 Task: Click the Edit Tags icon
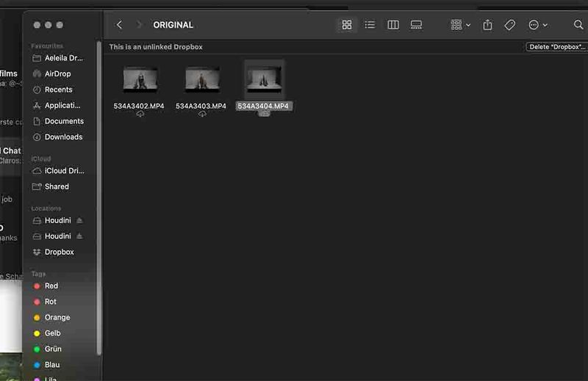click(x=509, y=25)
